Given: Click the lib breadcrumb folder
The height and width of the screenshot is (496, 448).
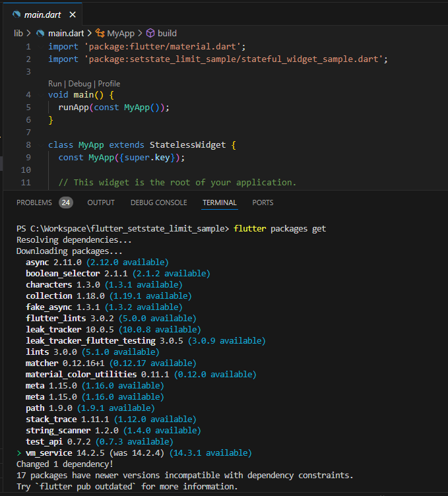Looking at the screenshot, I should 18,33.
